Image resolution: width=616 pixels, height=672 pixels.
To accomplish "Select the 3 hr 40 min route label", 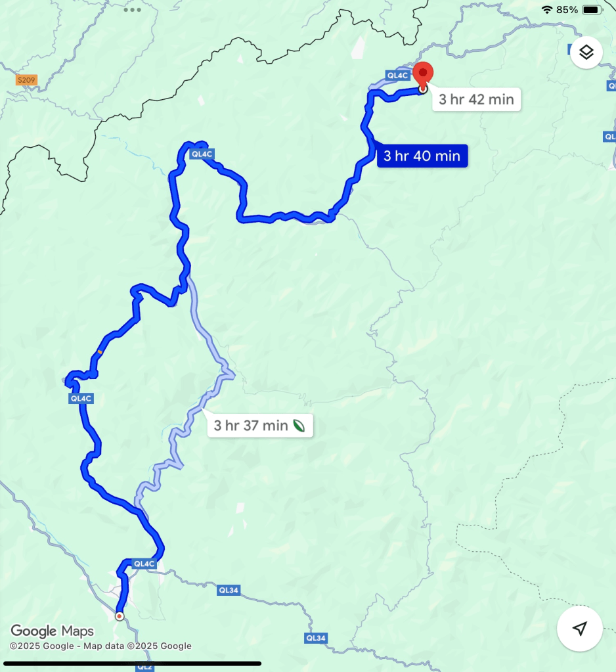I will point(422,156).
